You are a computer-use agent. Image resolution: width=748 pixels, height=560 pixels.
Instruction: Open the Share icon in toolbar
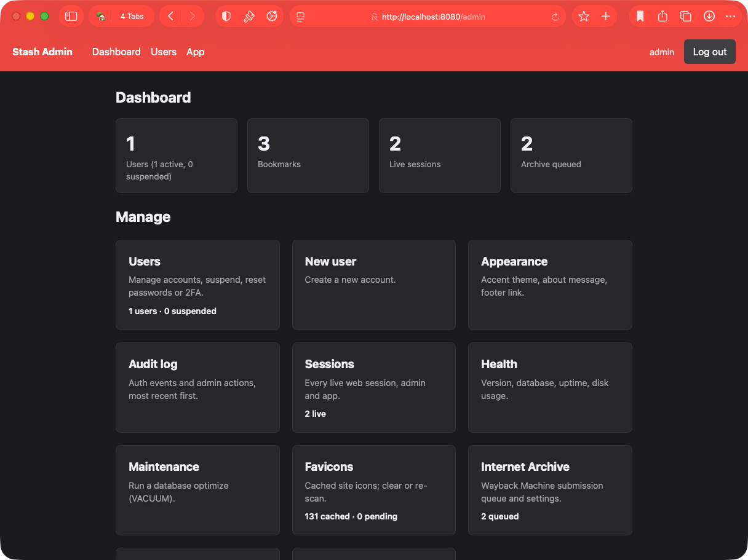(662, 17)
